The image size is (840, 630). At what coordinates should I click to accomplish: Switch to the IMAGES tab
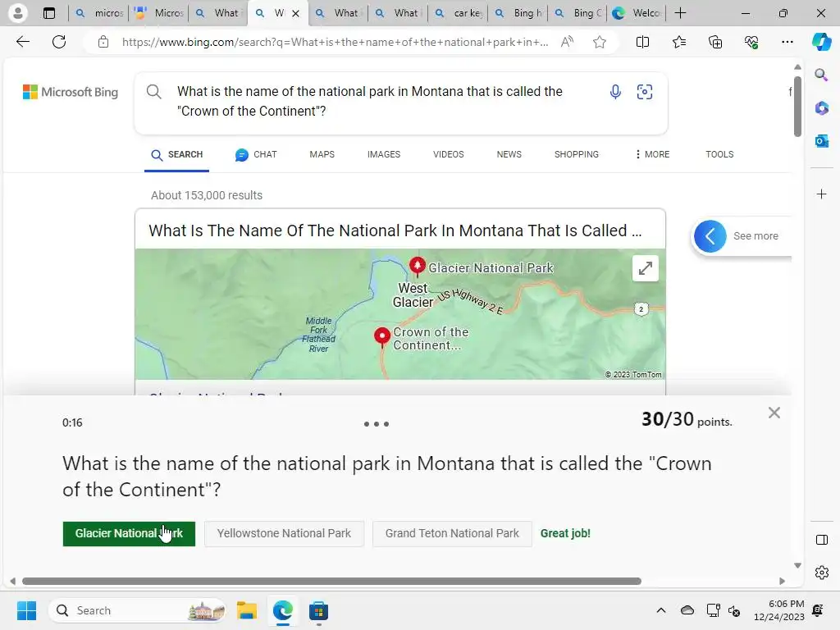[x=384, y=154]
